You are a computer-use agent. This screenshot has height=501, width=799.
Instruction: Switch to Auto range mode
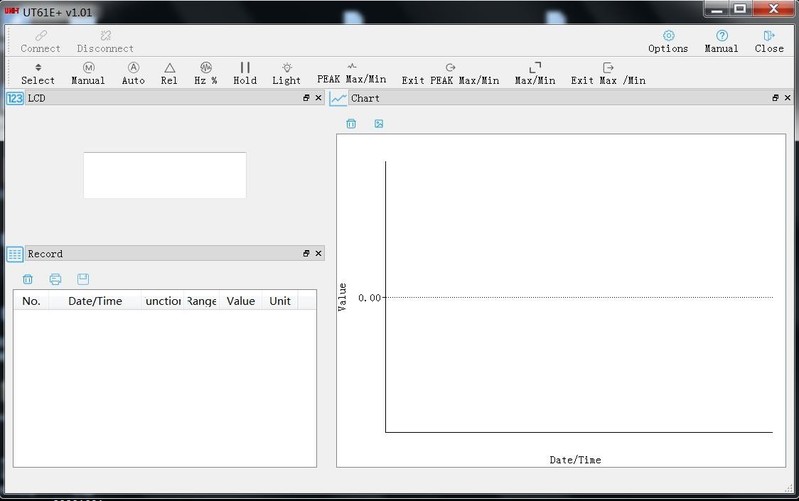point(133,68)
